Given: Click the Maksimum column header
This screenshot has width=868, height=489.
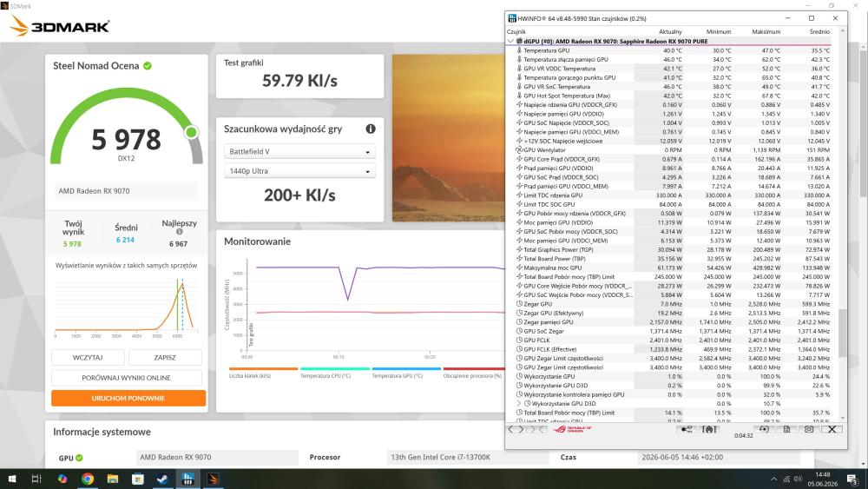Looking at the screenshot, I should 766,31.
